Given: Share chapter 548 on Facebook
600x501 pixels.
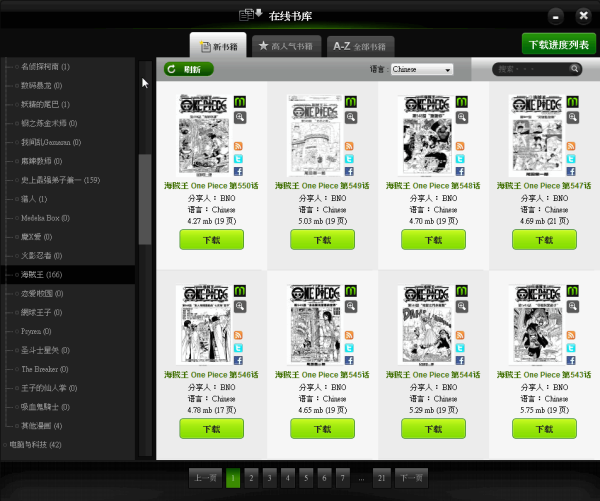Looking at the screenshot, I should click(x=460, y=171).
